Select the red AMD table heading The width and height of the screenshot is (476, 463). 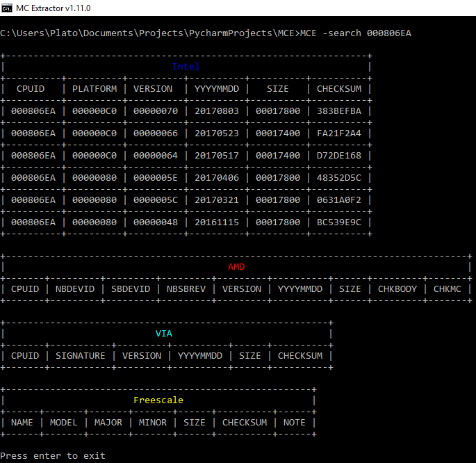(x=236, y=267)
